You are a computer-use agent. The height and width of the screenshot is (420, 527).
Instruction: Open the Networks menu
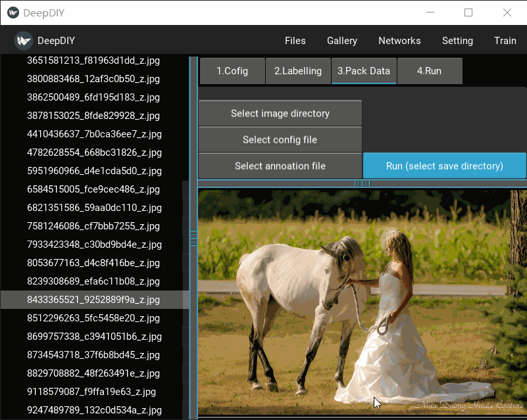pos(399,41)
